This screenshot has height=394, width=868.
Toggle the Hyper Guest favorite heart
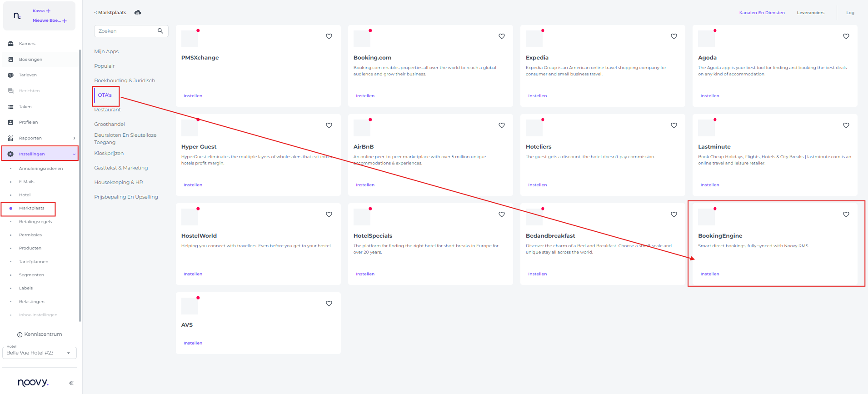click(x=329, y=125)
